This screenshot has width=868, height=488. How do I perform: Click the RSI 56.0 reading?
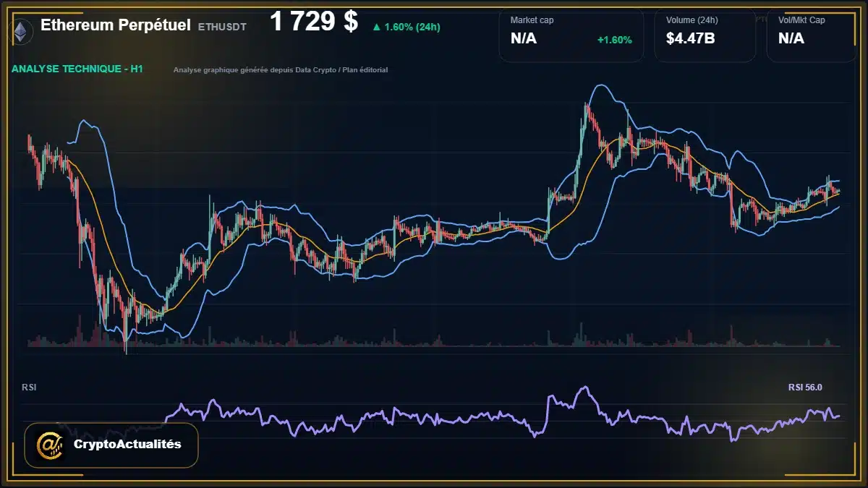[x=805, y=388]
